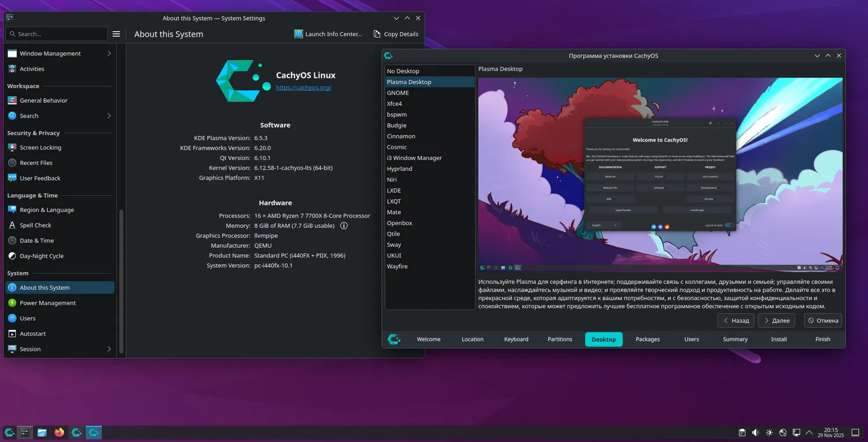This screenshot has height=442, width=868.
Task: Open Day-Night Cycle settings
Action: pyautogui.click(x=60, y=256)
